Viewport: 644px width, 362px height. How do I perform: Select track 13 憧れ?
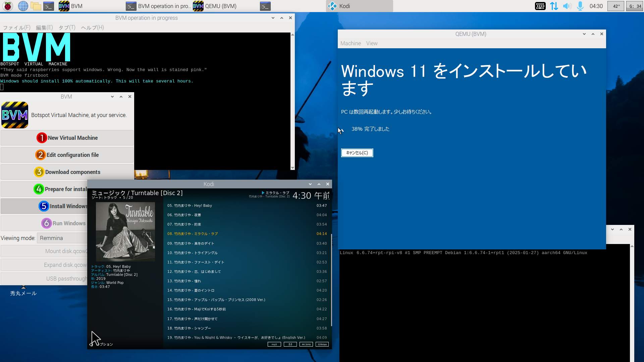tap(247, 281)
